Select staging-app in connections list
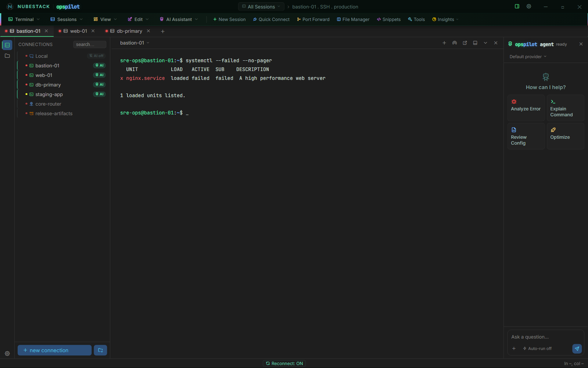This screenshot has width=588, height=368. tap(62, 94)
